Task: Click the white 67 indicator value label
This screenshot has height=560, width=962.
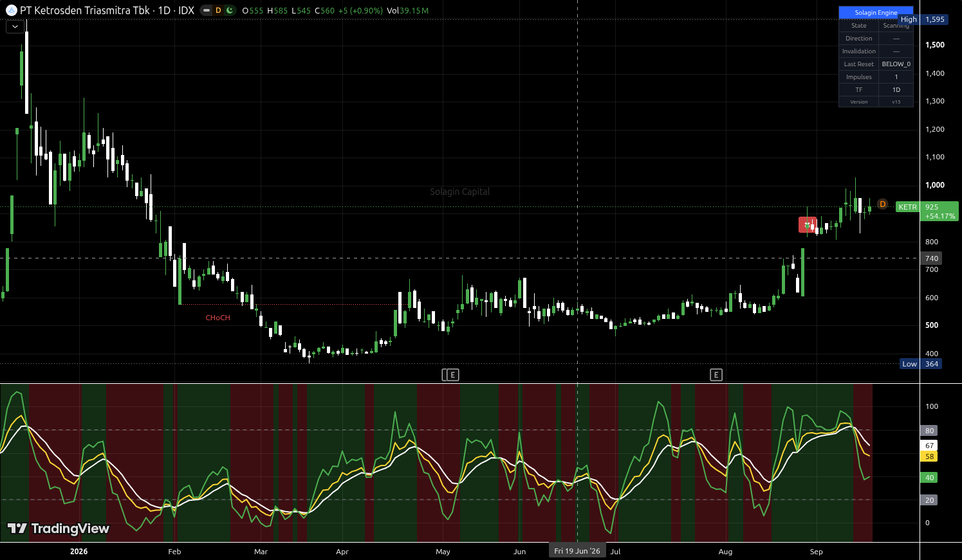Action: tap(929, 446)
